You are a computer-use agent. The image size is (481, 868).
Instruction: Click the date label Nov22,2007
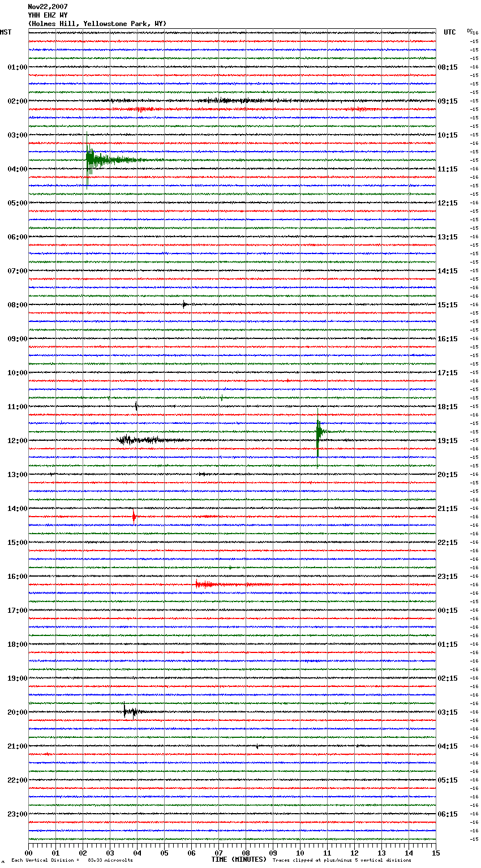48,7
